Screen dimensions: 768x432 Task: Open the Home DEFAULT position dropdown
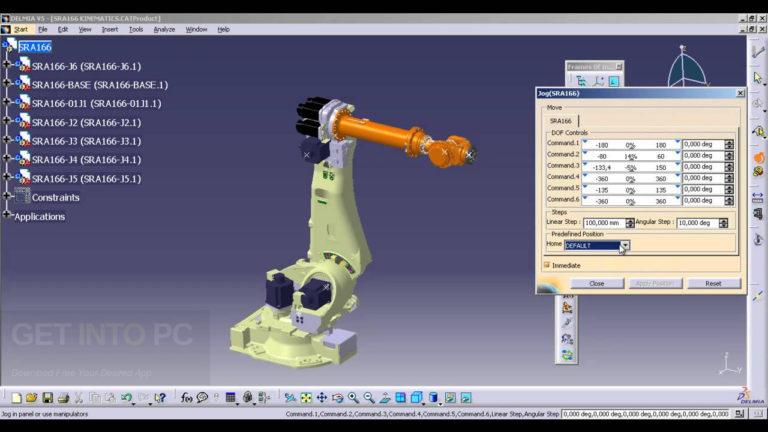[x=625, y=245]
